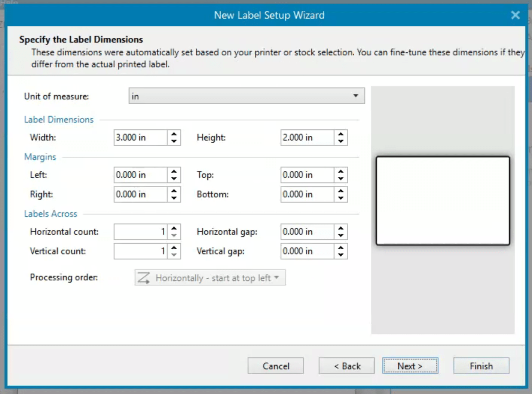
Task: Increase the Width value using up arrow
Action: pyautogui.click(x=174, y=134)
